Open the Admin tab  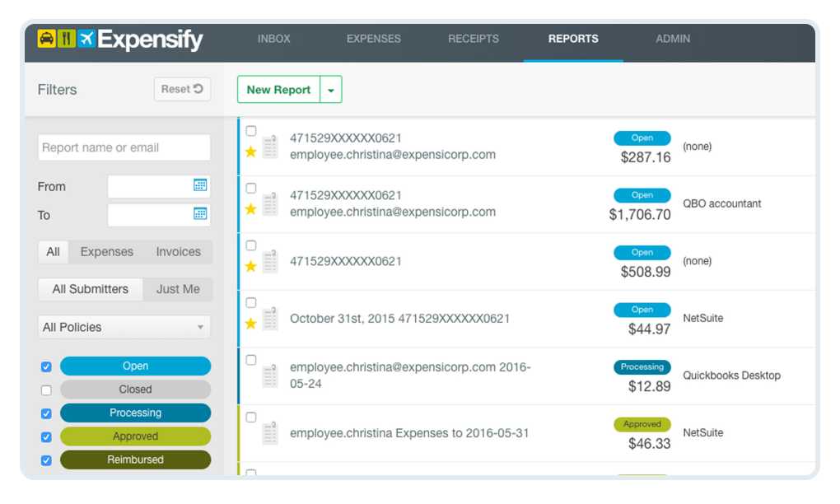[673, 39]
